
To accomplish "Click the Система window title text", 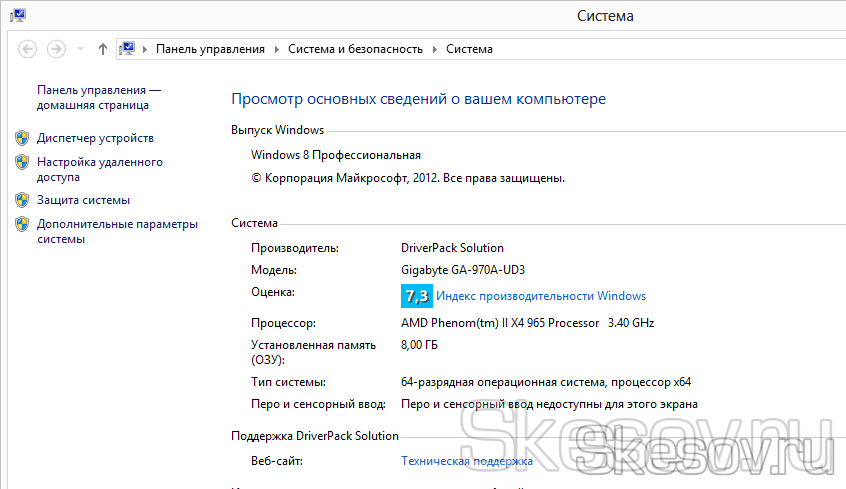I will (605, 16).
